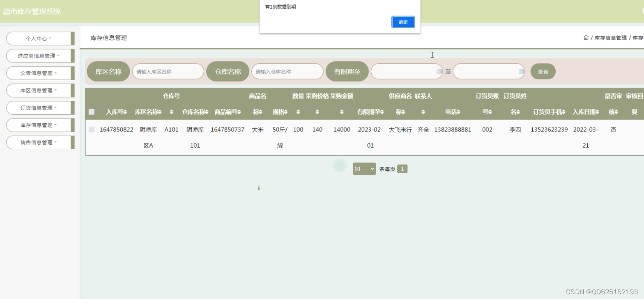The image size is (644, 299).
Task: Click the phone number 13823888881
Action: pos(453,130)
